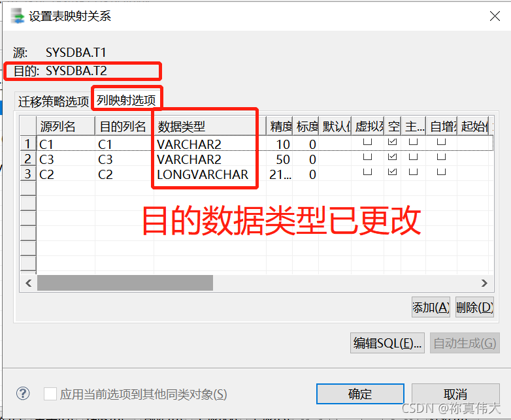This screenshot has width=511, height=420.
Task: Click source column name C3 cell
Action: click(65, 159)
